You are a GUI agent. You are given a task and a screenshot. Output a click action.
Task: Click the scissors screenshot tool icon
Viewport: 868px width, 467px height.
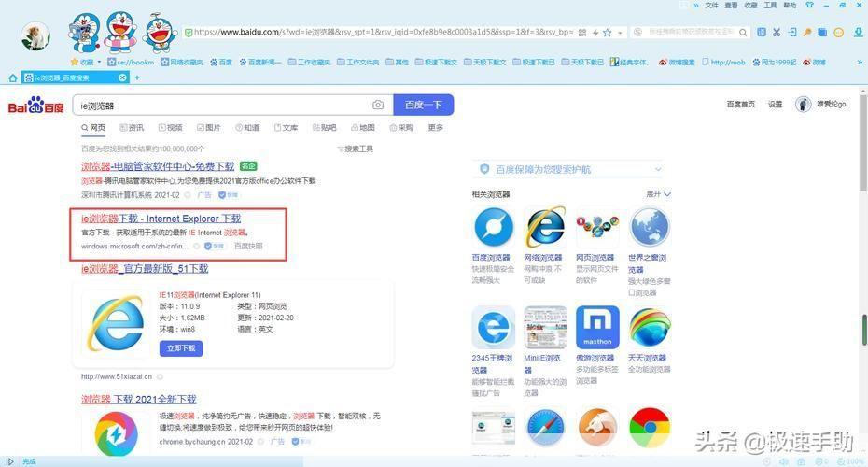[x=777, y=33]
